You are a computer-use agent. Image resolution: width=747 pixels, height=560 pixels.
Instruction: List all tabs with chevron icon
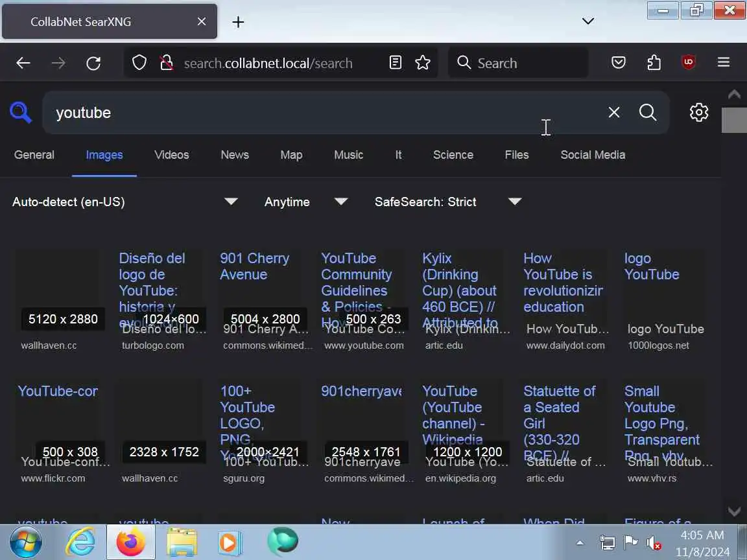[x=588, y=21]
